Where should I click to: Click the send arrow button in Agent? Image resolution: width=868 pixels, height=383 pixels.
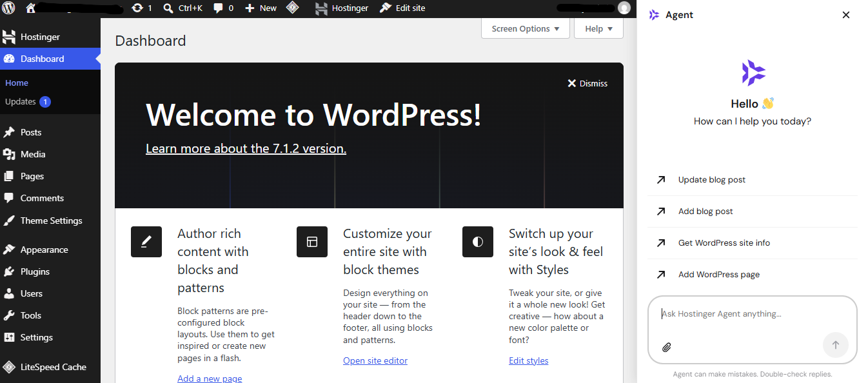(x=835, y=345)
